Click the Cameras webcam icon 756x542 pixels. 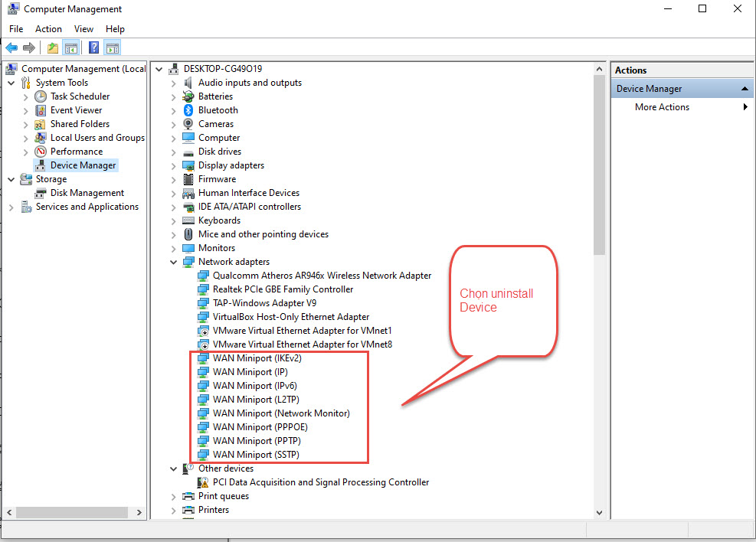coord(188,124)
